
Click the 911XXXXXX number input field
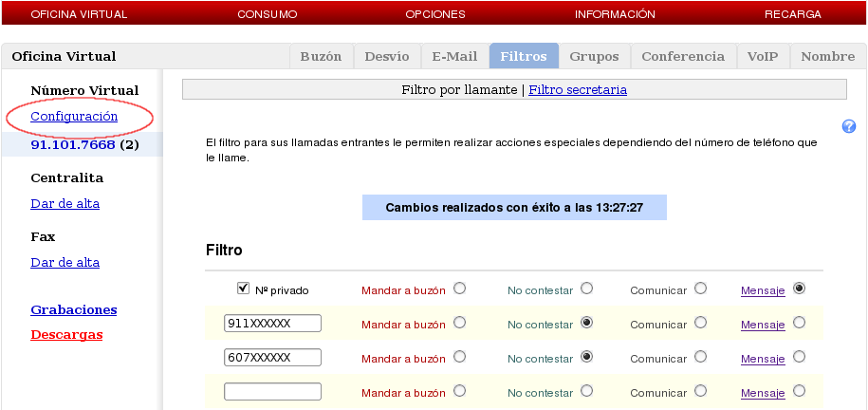(272, 324)
